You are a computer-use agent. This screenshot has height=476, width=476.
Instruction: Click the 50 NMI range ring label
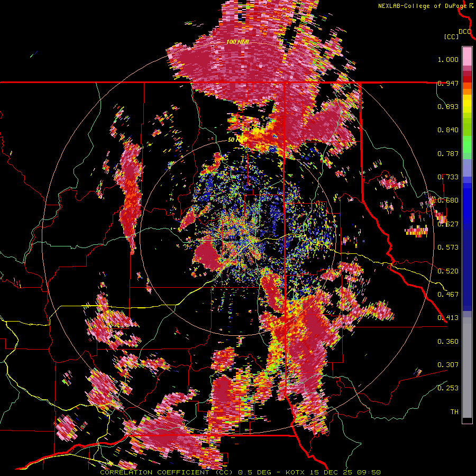pos(237,140)
